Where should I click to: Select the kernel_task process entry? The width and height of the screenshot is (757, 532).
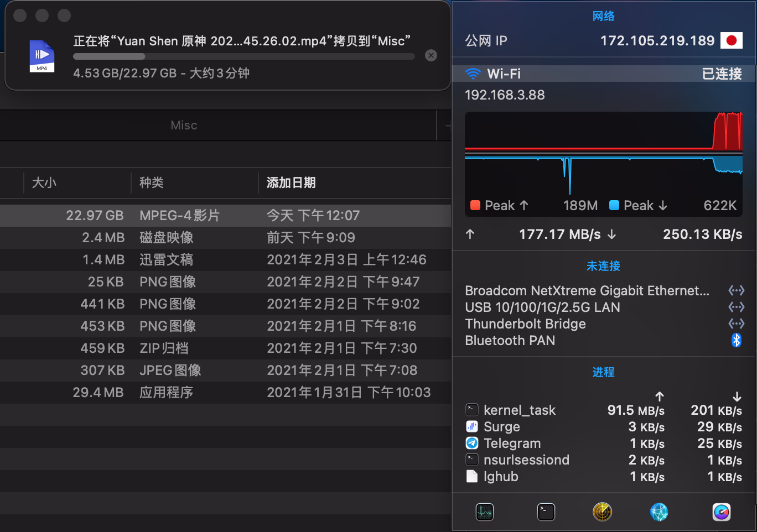click(520, 410)
